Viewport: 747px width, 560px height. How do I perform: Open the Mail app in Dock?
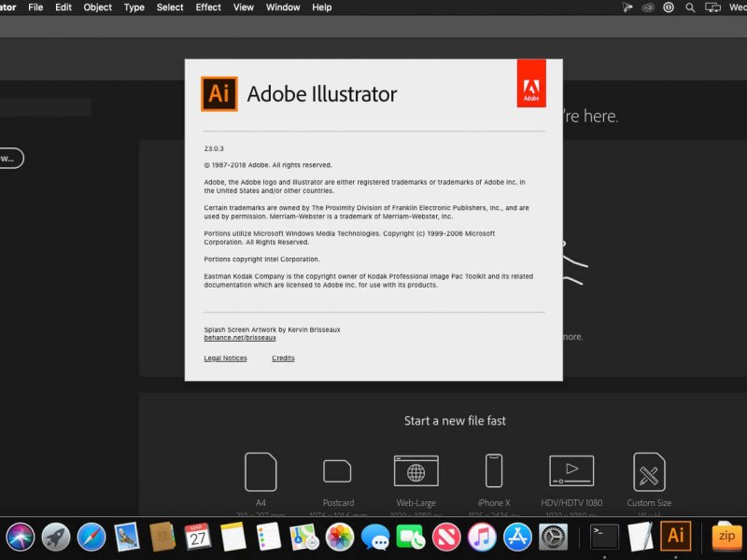(127, 537)
